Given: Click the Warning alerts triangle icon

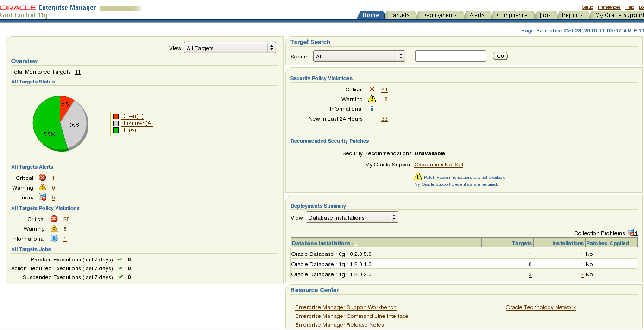Looking at the screenshot, I should coord(43,187).
